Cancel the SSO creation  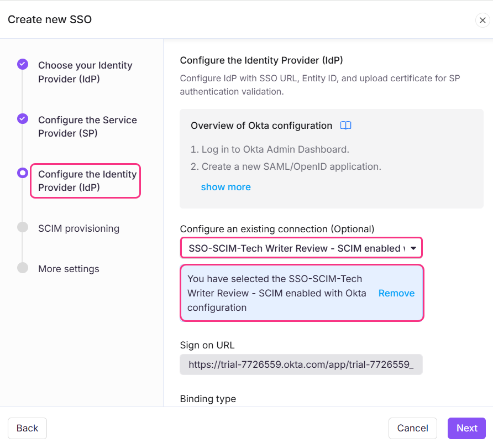tap(412, 428)
